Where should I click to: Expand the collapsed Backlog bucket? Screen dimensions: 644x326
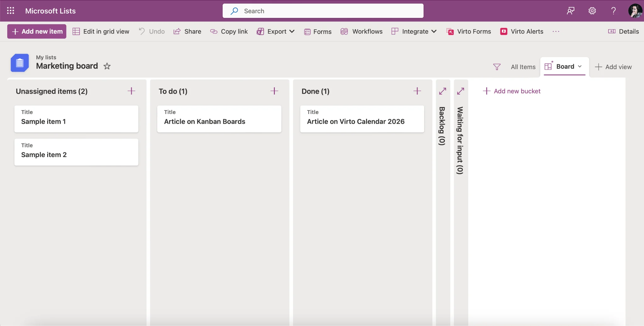click(x=443, y=91)
